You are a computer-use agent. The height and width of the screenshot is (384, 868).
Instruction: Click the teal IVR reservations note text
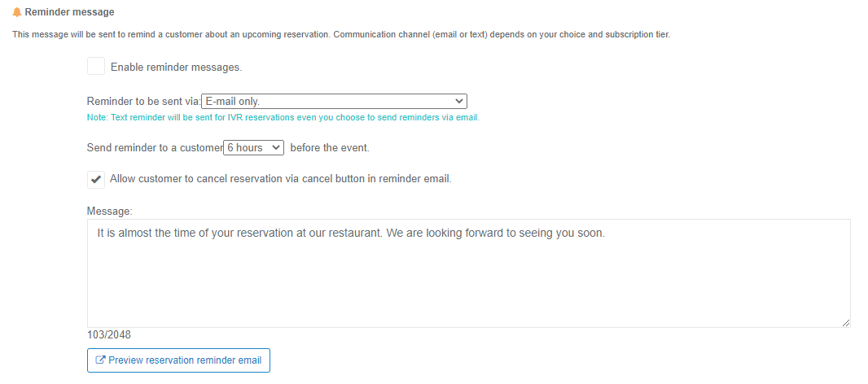(x=283, y=118)
